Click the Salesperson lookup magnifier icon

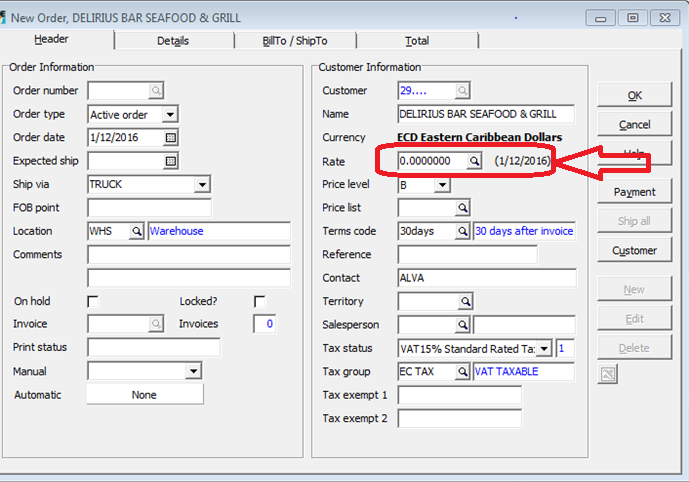pos(462,325)
